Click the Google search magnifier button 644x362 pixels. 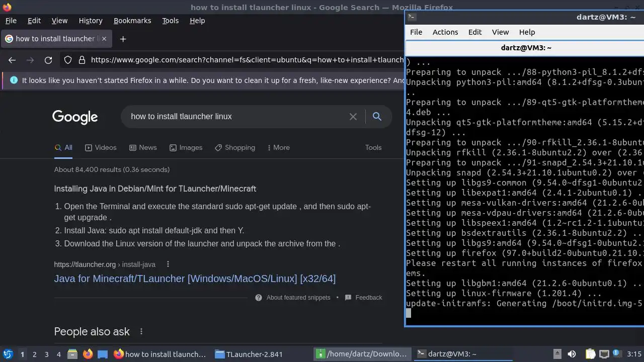(x=377, y=117)
